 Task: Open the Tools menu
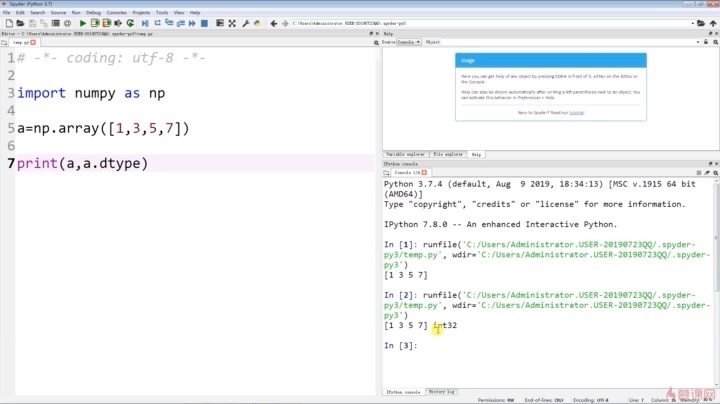(x=162, y=12)
